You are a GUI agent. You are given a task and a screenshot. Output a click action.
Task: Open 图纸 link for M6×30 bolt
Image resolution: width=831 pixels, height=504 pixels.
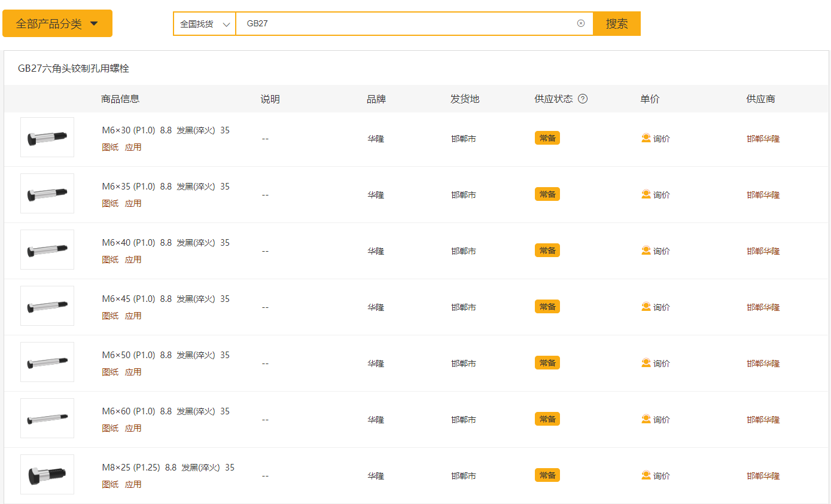(110, 147)
